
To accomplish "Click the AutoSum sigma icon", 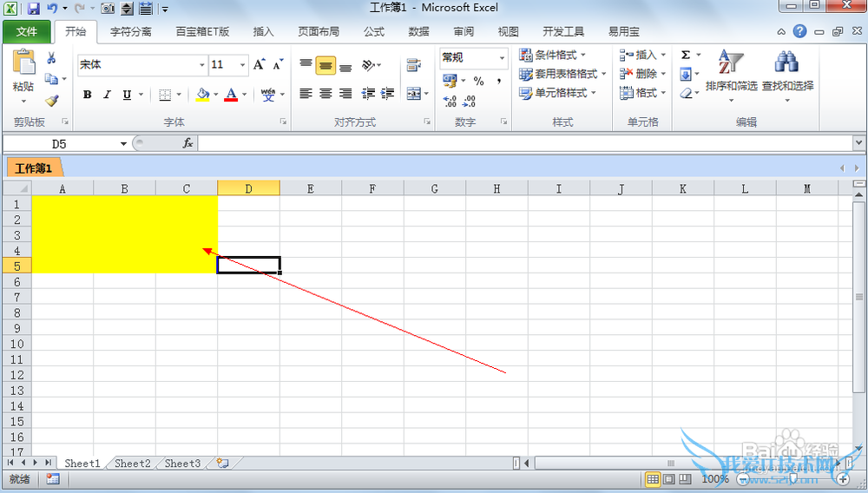I will click(x=686, y=55).
